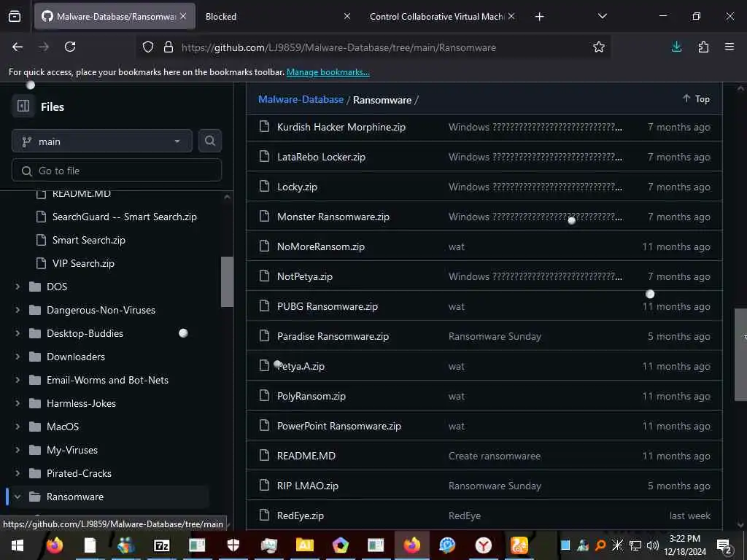
Task: Close the Blocked tab
Action: [x=347, y=16]
